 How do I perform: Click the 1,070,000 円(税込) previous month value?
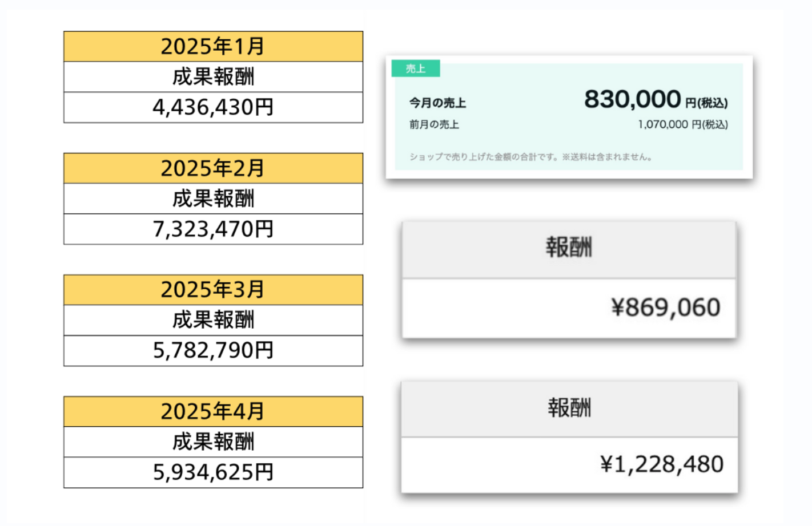(682, 124)
